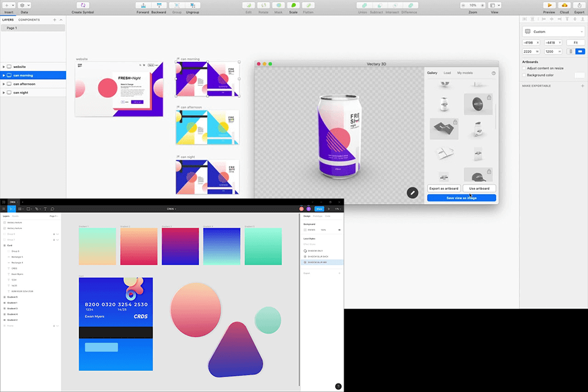This screenshot has width=588, height=392.
Task: Click the Use artboard button in Vectary
Action: [x=479, y=188]
